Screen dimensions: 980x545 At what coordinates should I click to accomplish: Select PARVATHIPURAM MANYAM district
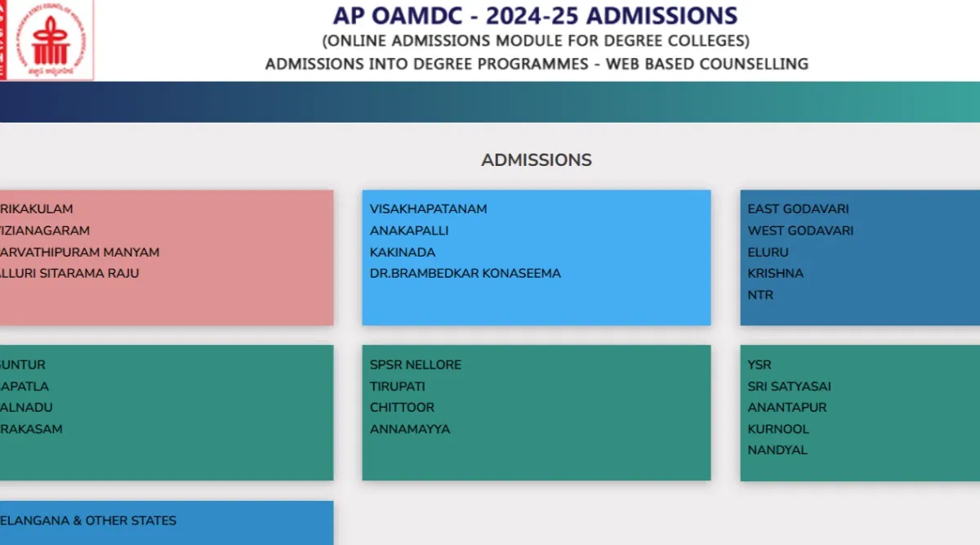coord(80,252)
